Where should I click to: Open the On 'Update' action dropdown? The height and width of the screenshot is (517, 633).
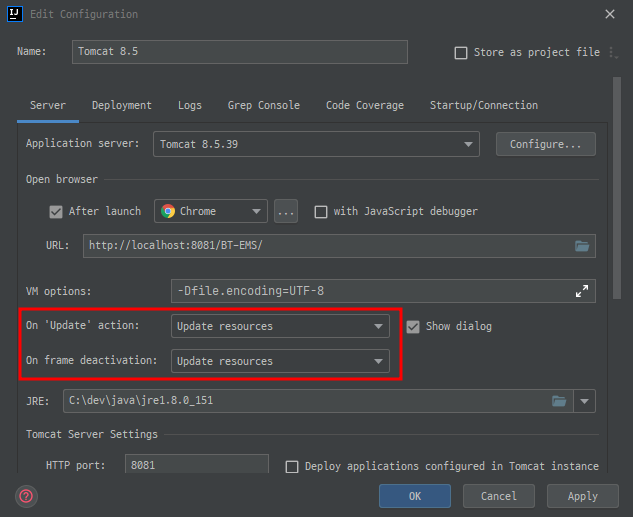pyautogui.click(x=280, y=326)
